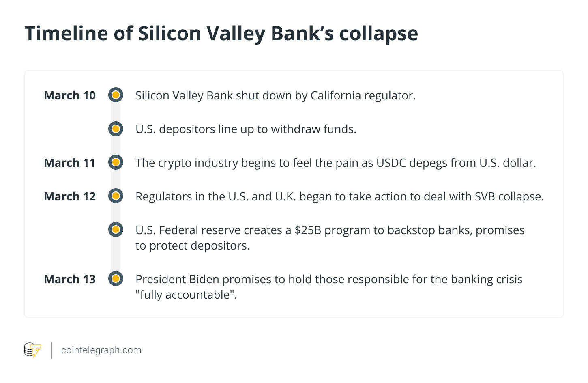Select the crypto industry USDC depegs entry
Image resolution: width=588 pixels, height=383 pixels.
click(335, 163)
